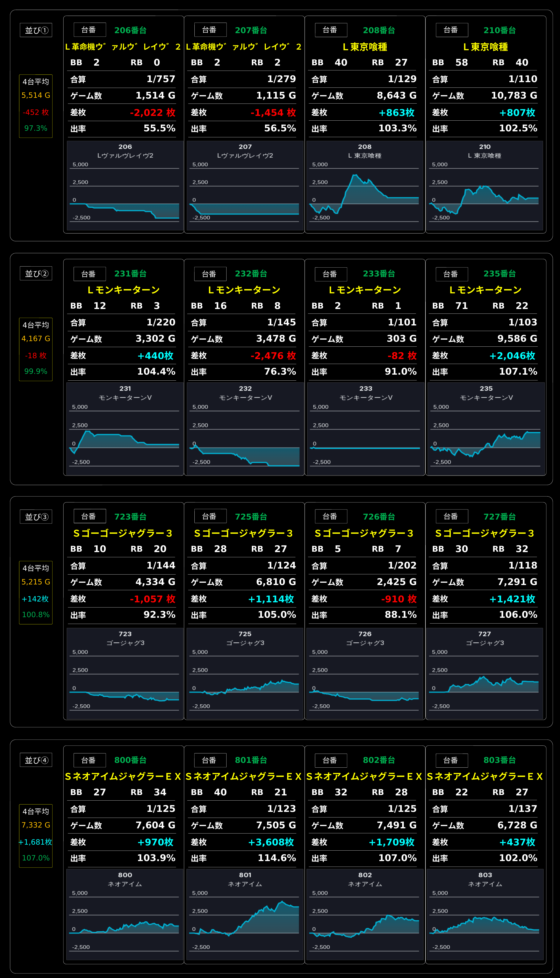Select machine number 231番台
Image resolution: width=560 pixels, height=978 pixels.
(x=130, y=274)
